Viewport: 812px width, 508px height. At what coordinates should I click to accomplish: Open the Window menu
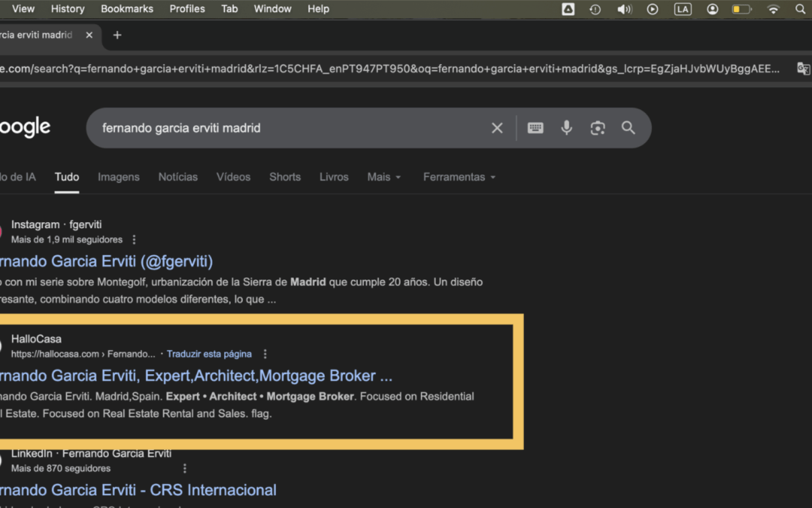pos(272,9)
